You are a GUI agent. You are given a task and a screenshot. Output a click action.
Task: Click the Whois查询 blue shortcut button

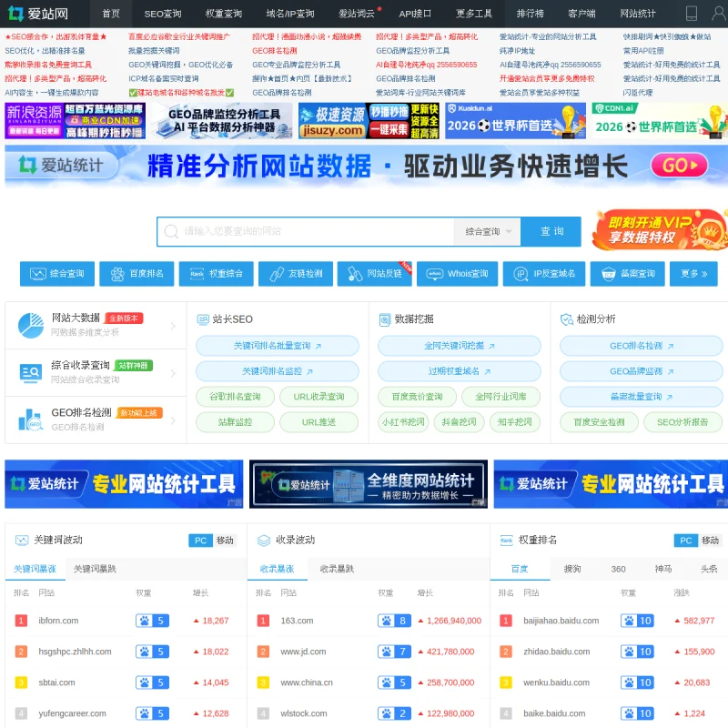pos(458,274)
